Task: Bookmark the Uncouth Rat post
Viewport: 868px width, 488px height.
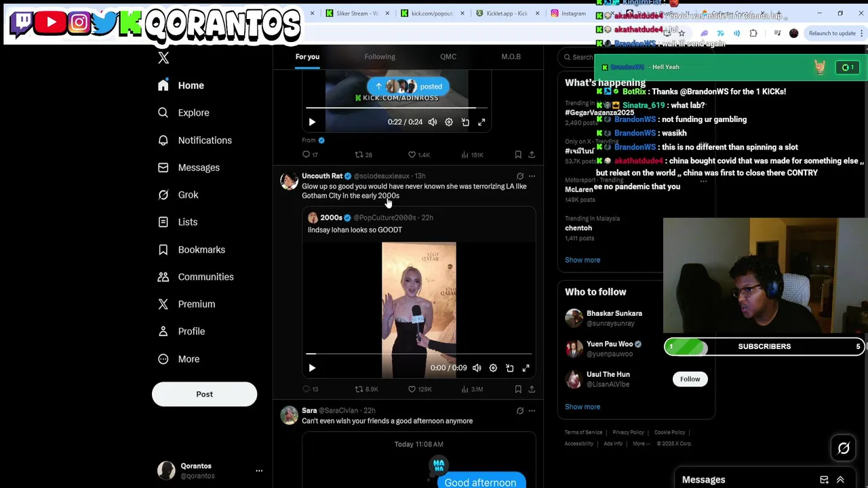Action: [x=518, y=389]
